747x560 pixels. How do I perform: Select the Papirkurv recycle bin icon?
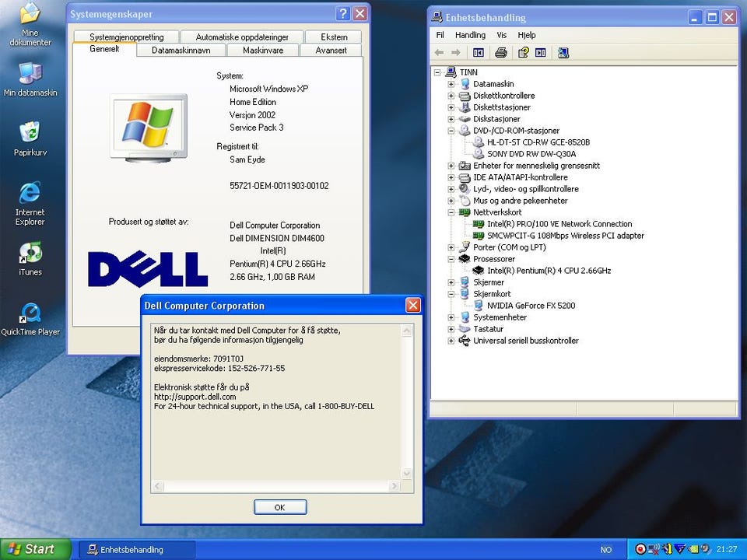(x=30, y=138)
